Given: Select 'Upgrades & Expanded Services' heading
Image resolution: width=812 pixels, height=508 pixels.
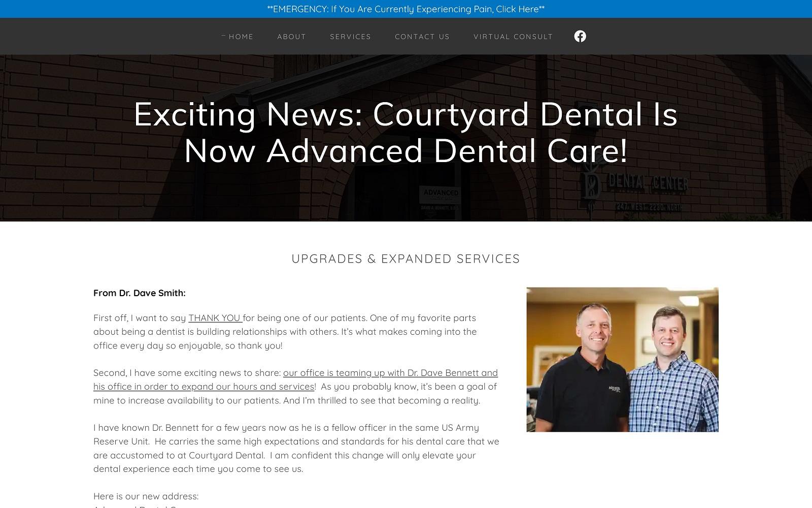Looking at the screenshot, I should click(x=406, y=259).
